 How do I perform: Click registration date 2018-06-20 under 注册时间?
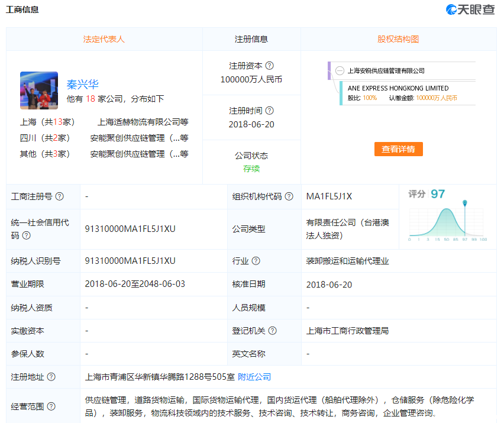(x=251, y=124)
